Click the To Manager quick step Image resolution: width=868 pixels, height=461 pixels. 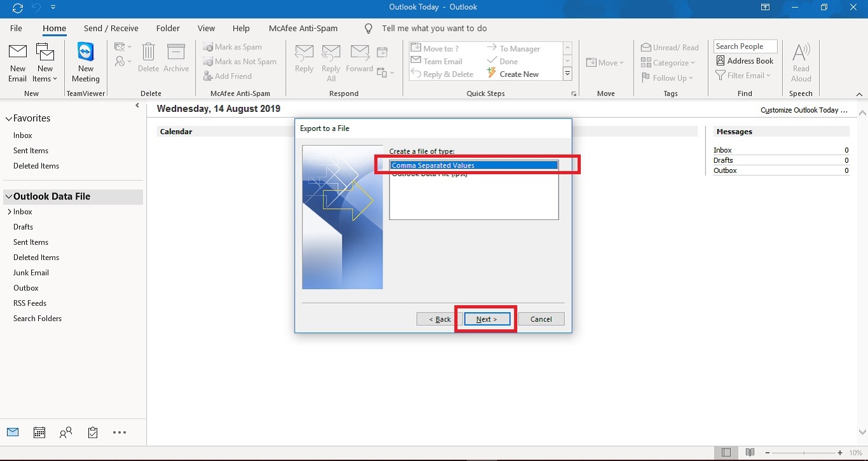(x=513, y=48)
